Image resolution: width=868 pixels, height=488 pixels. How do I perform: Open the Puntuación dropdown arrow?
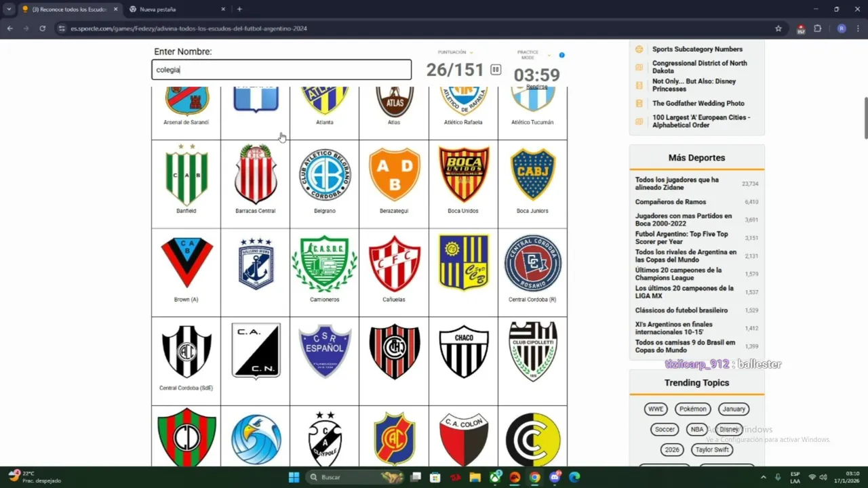point(471,52)
